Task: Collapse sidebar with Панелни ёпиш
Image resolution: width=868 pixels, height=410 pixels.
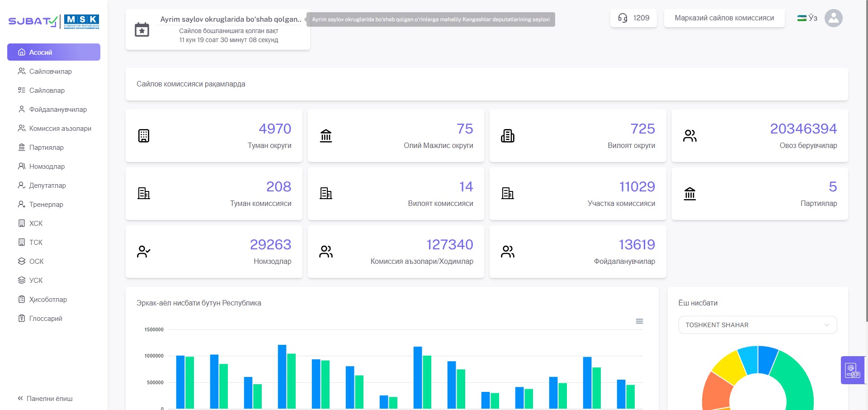Action: tap(45, 399)
